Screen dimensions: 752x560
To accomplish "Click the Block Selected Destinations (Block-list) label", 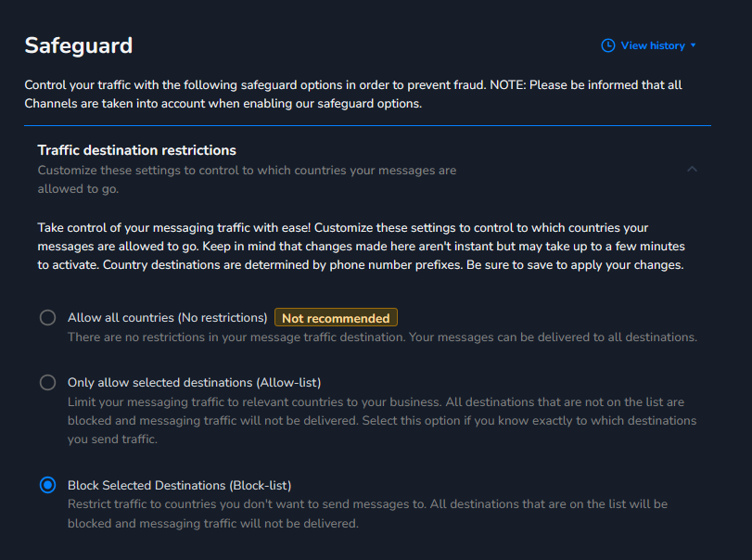I will 179,485.
